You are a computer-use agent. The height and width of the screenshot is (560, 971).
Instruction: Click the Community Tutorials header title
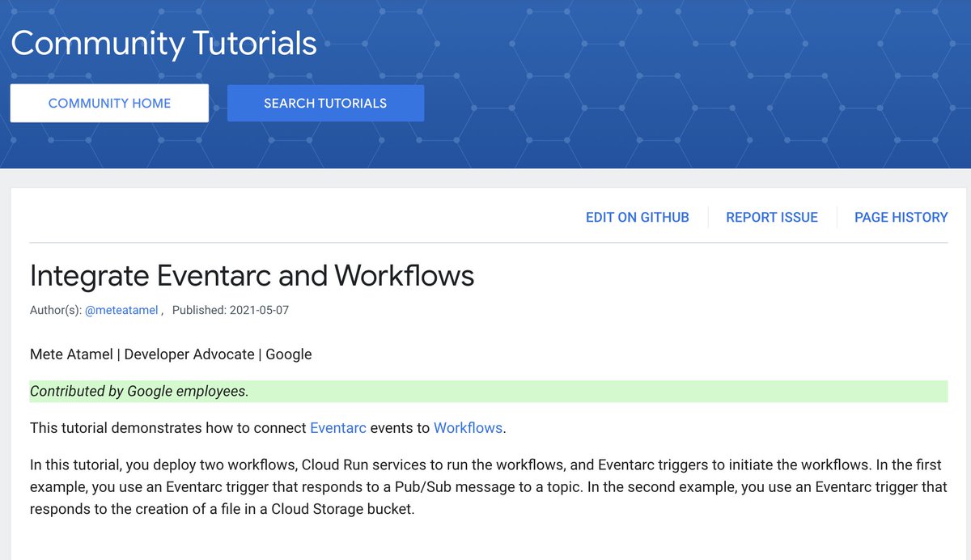click(163, 43)
